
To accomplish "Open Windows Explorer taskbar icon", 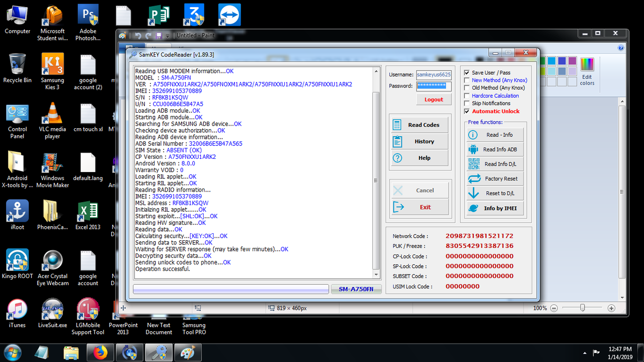I will click(x=71, y=352).
